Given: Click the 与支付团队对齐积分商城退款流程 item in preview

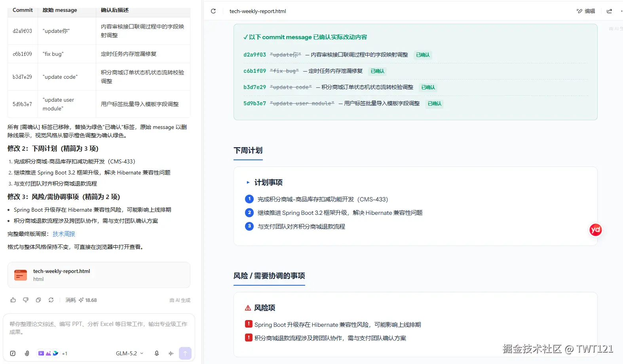Looking at the screenshot, I should (301, 226).
